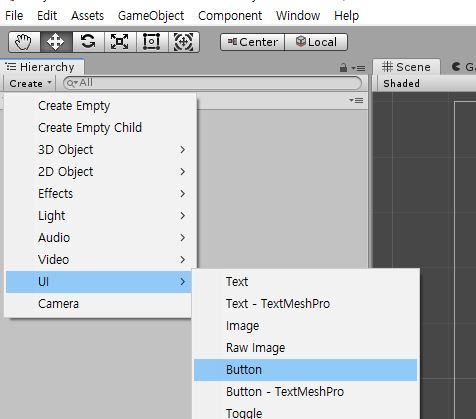Switch to the Scene tab
The image size is (476, 419).
point(406,67)
